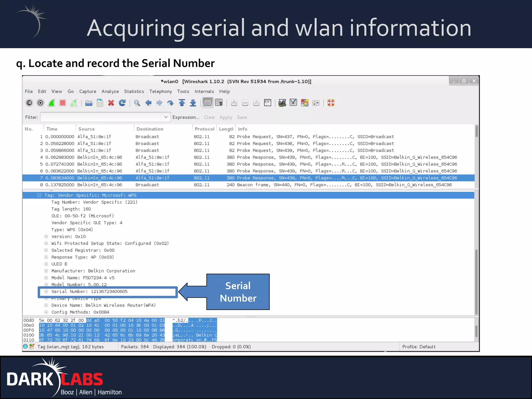Sort by the Source column header
Image resolution: width=532 pixels, height=399 pixels.
(x=105, y=129)
